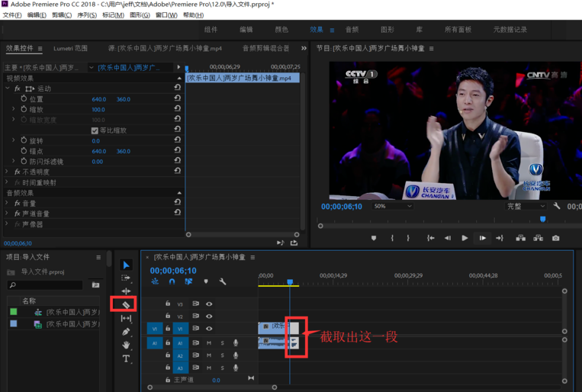
Task: Select the Selection arrow tool
Action: pos(126,265)
